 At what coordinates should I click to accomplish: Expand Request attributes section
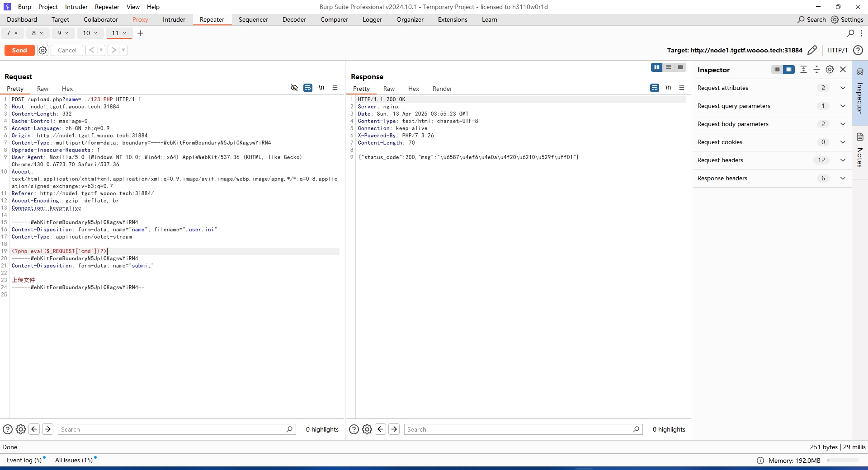point(843,88)
